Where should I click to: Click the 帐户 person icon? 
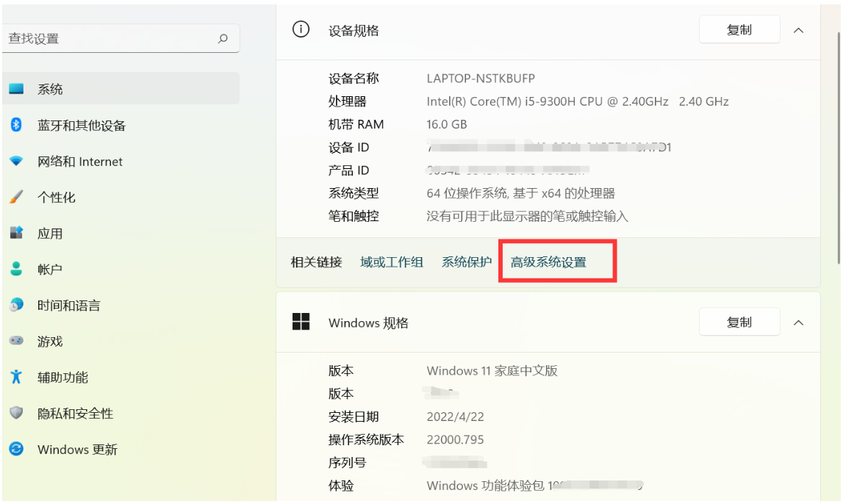pos(16,269)
